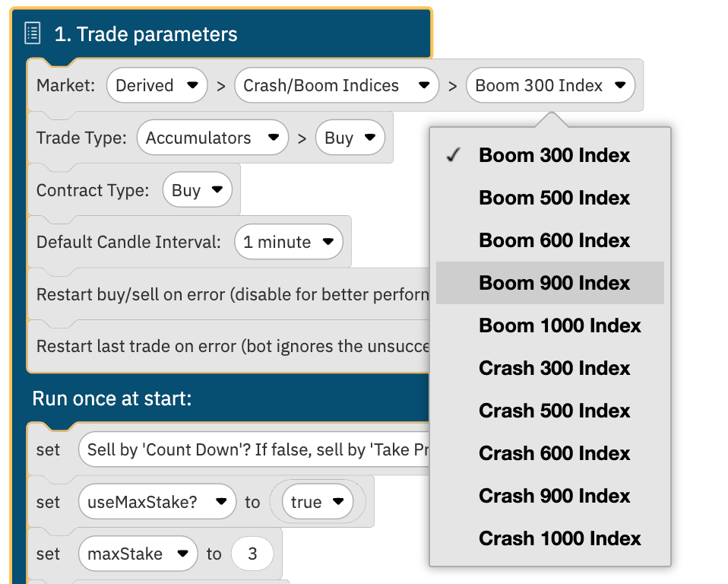Open the useMaxStake? variable dropdown
Screen dimensions: 728x584
click(x=157, y=502)
